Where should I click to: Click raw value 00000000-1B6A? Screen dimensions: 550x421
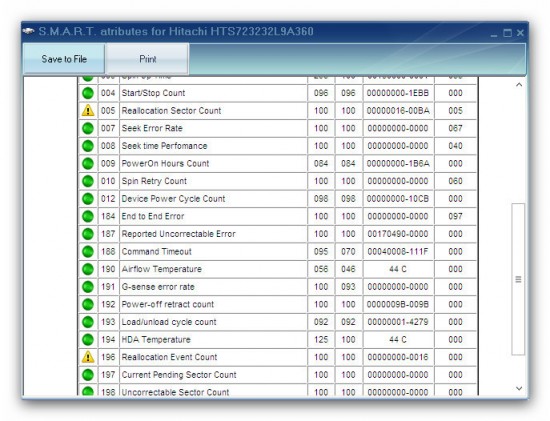(x=398, y=163)
